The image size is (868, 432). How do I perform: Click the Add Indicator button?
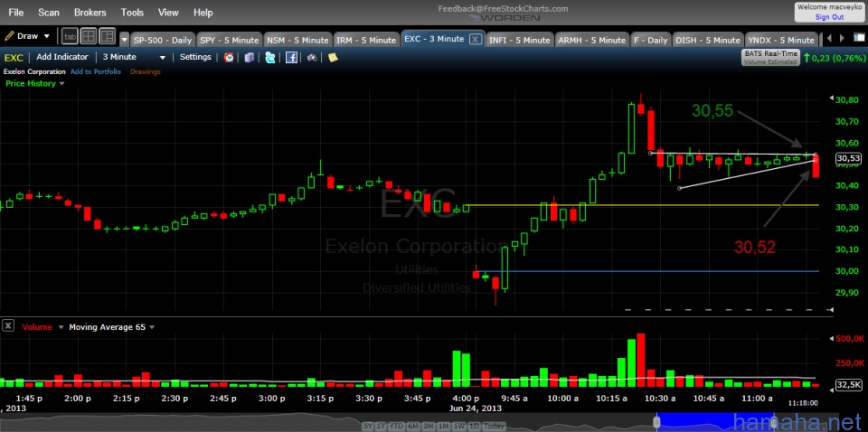(x=62, y=57)
